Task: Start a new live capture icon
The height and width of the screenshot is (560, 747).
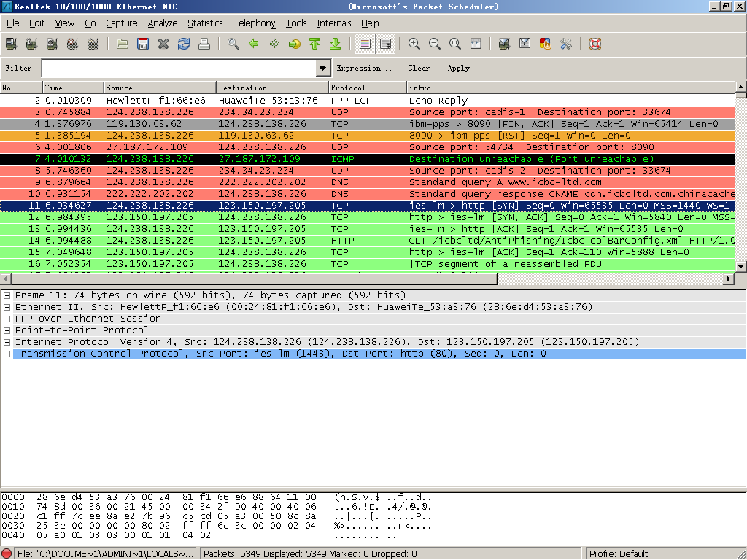Action: tap(52, 44)
